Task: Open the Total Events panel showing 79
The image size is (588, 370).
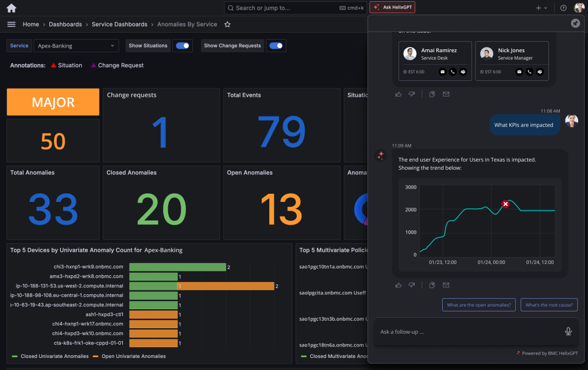Action: (x=281, y=125)
